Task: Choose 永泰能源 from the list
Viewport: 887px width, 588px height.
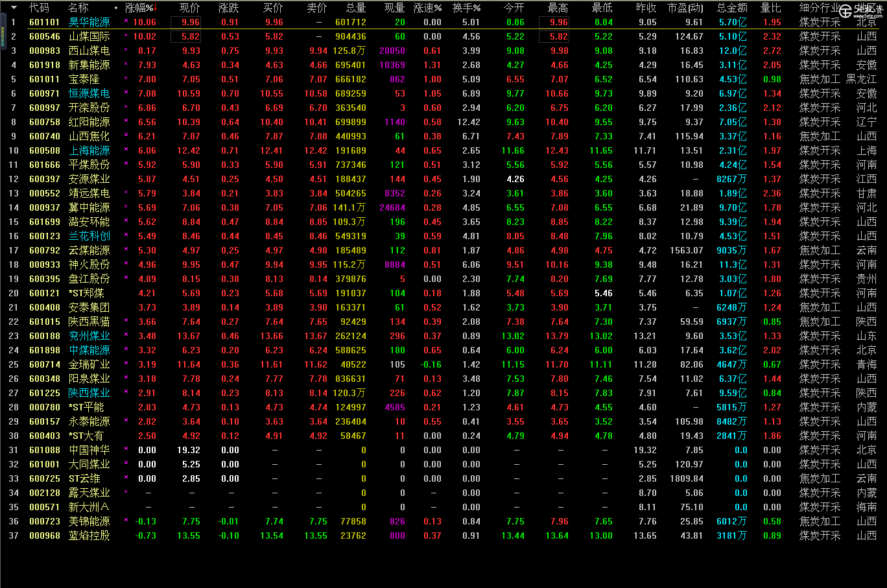Action: 89,421
